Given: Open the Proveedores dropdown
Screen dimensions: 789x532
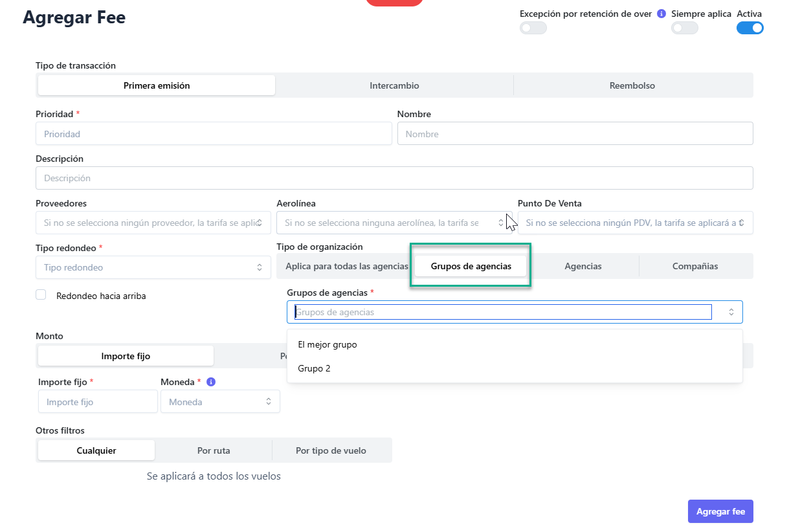Looking at the screenshot, I should [153, 223].
